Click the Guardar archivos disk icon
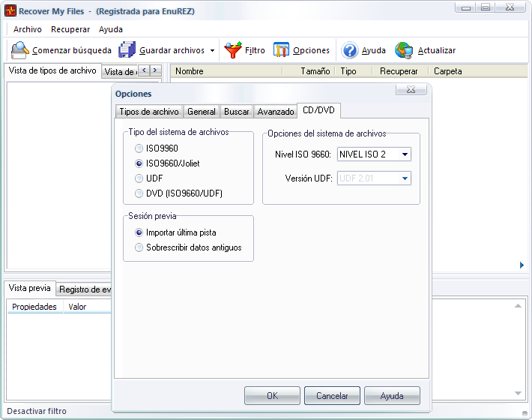 tap(127, 50)
